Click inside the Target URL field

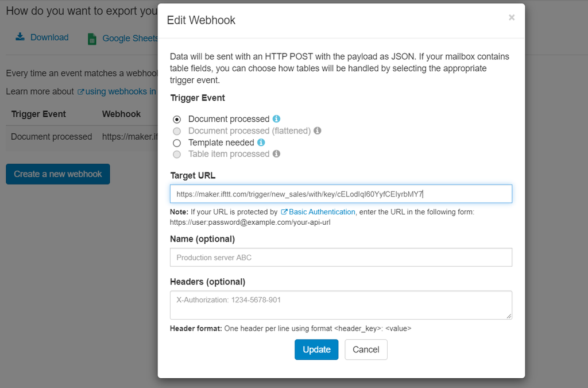coord(341,194)
